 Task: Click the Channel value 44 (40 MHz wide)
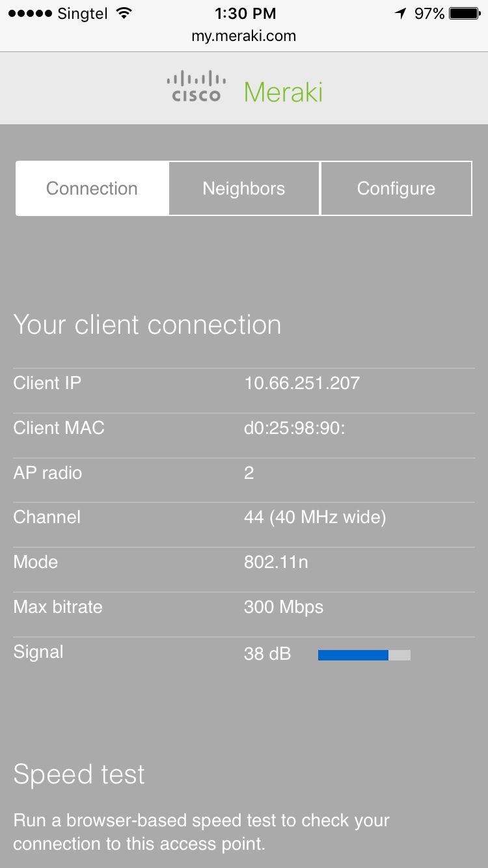point(315,517)
